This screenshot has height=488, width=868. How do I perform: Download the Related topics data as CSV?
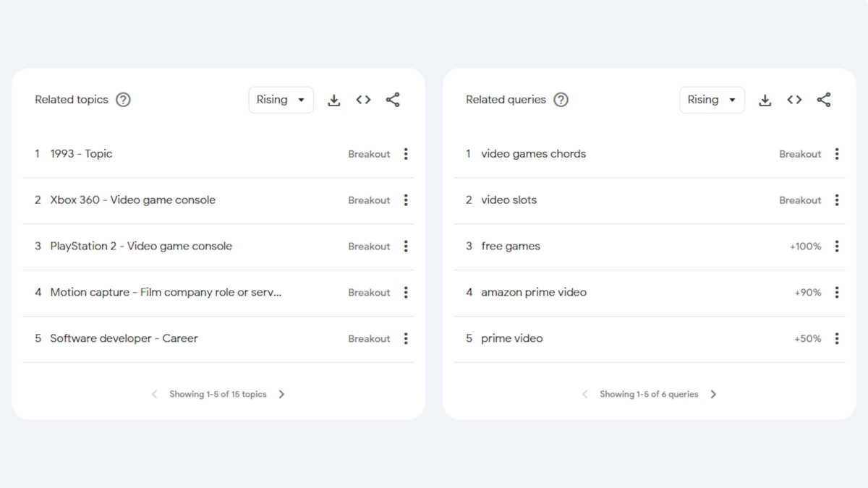pyautogui.click(x=333, y=100)
